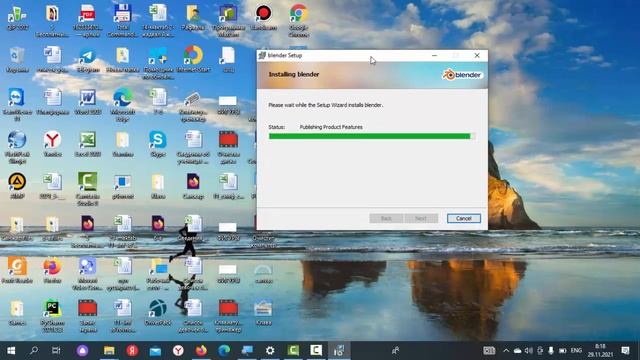Select the PDF file shortcut on desktop
Viewport: 640px width, 360px height.
(88, 20)
